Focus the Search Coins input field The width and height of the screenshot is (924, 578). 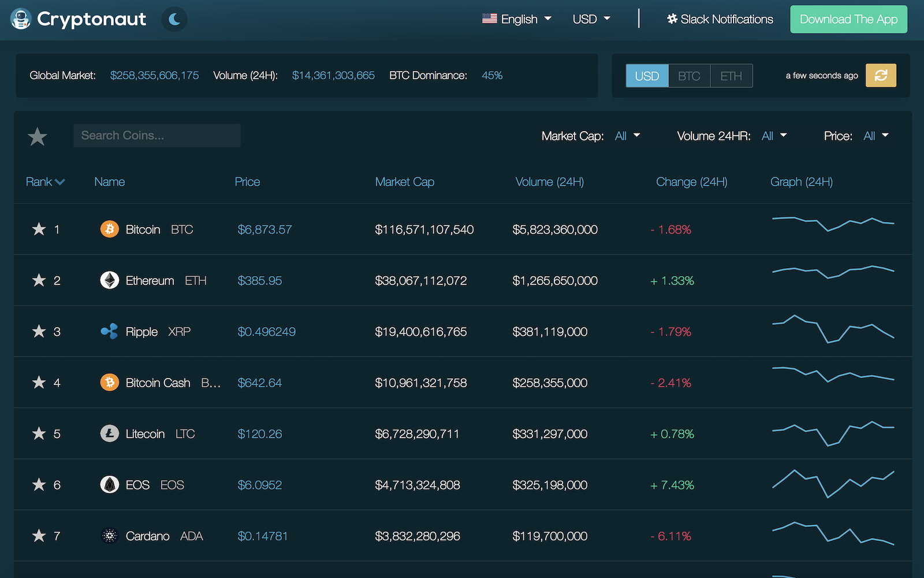click(x=157, y=135)
